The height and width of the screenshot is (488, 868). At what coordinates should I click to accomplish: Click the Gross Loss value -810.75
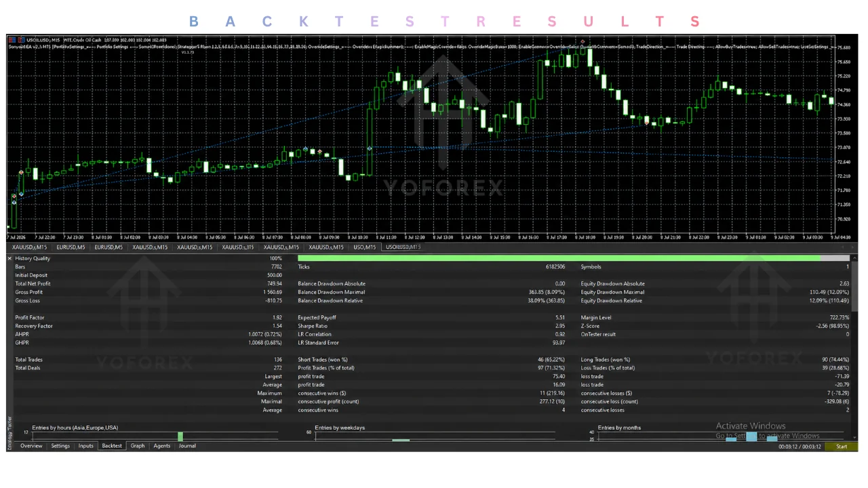pyautogui.click(x=273, y=301)
